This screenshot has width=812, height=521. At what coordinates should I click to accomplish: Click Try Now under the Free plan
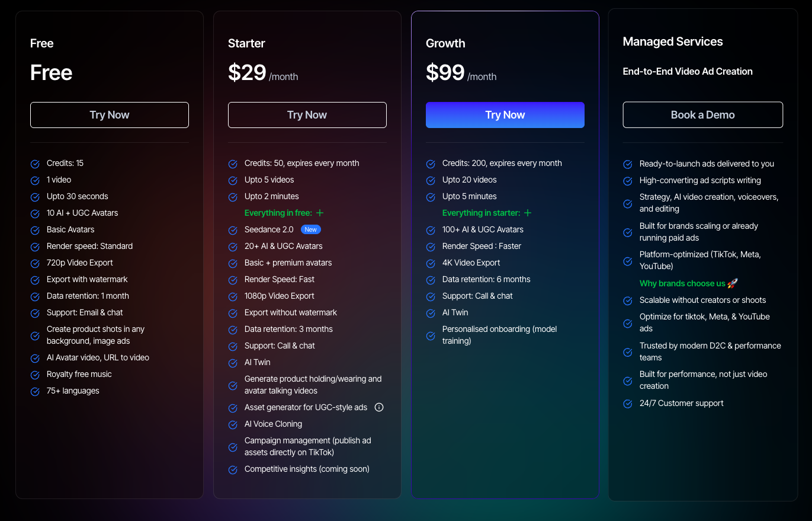click(109, 115)
